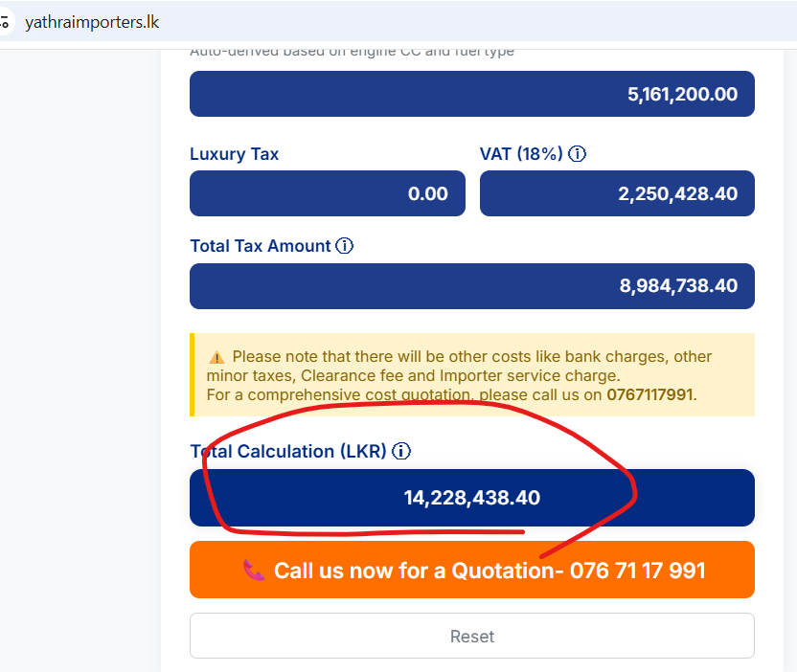The height and width of the screenshot is (672, 797).
Task: Click the Total Calculation (LKR) label
Action: 288,451
